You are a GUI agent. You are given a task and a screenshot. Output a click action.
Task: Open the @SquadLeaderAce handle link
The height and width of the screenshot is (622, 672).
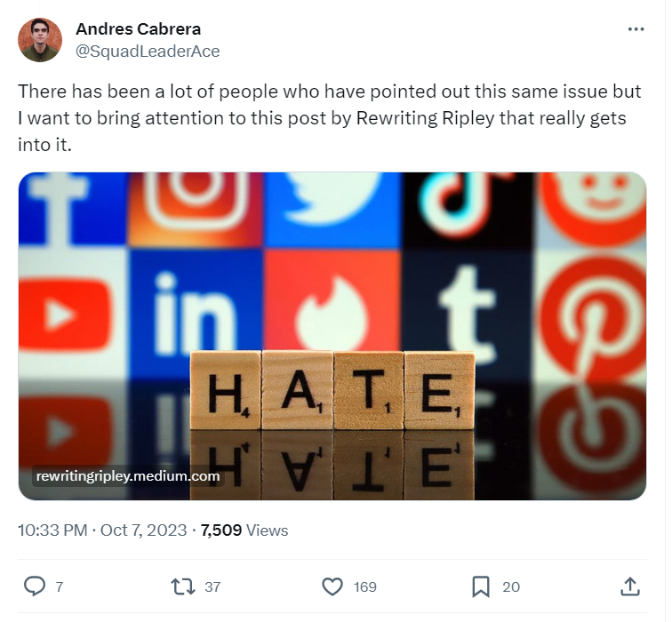[x=148, y=51]
